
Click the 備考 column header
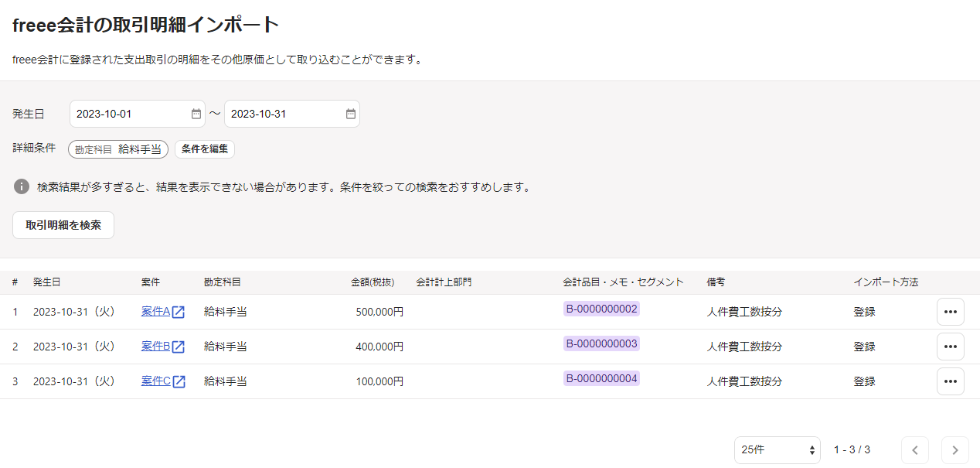tap(716, 282)
